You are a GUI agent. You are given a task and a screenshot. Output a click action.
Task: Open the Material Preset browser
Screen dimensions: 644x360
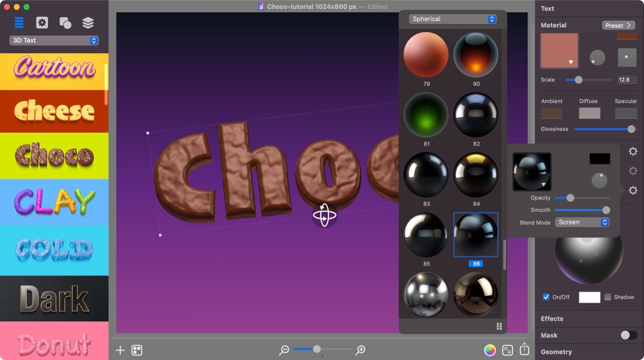click(x=619, y=25)
